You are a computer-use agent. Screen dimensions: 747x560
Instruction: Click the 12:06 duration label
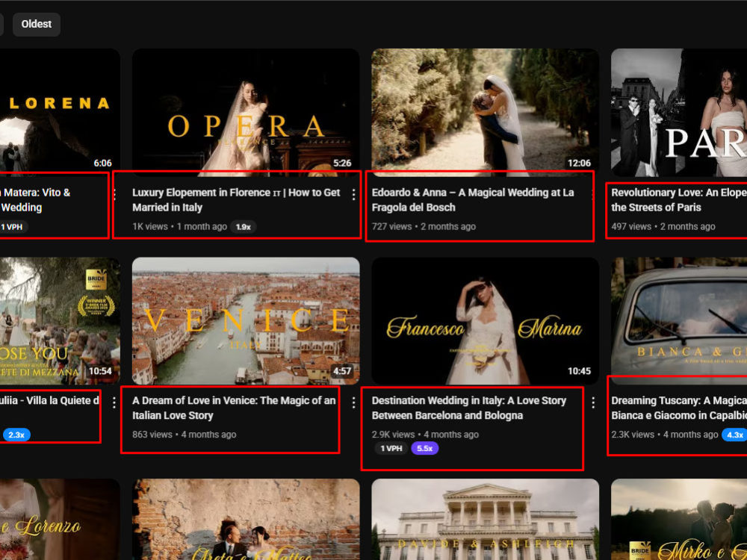579,164
